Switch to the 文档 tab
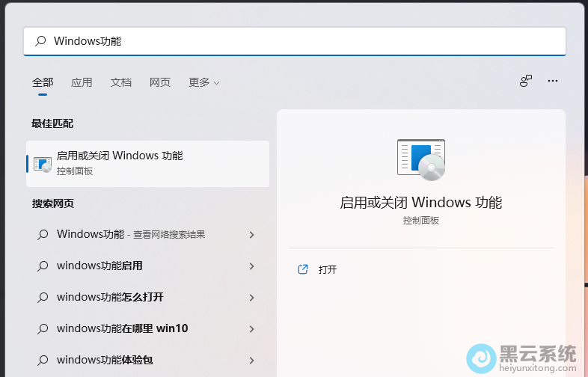 click(x=120, y=82)
